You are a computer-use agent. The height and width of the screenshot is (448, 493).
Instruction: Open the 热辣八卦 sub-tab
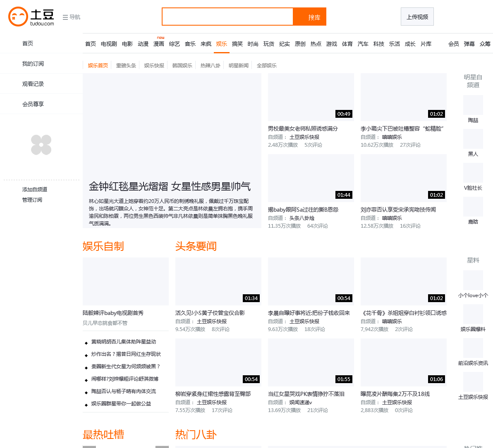pyautogui.click(x=211, y=65)
